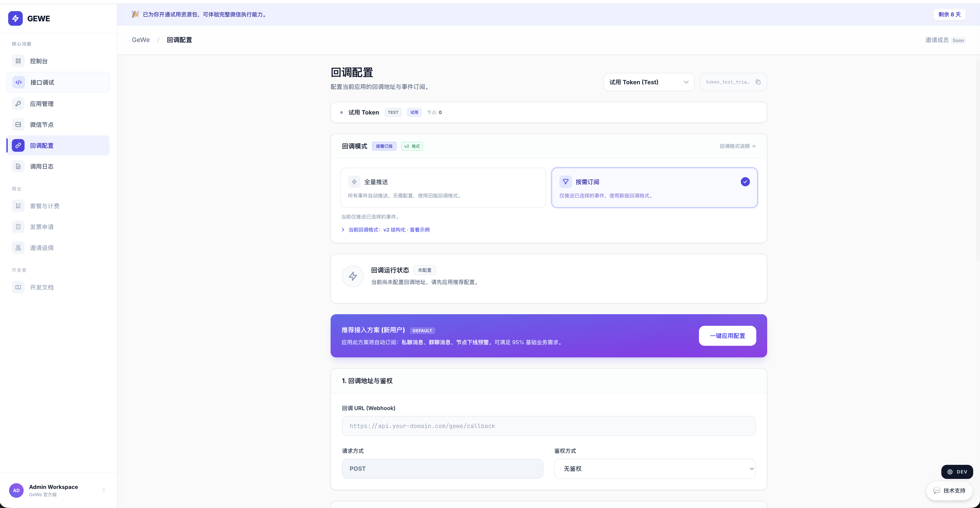
Task: Open the 试用 Token (Test) dropdown
Action: pyautogui.click(x=649, y=82)
